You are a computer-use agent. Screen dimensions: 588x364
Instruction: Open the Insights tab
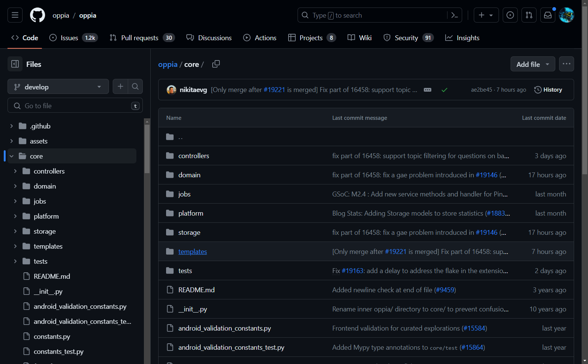(x=462, y=38)
